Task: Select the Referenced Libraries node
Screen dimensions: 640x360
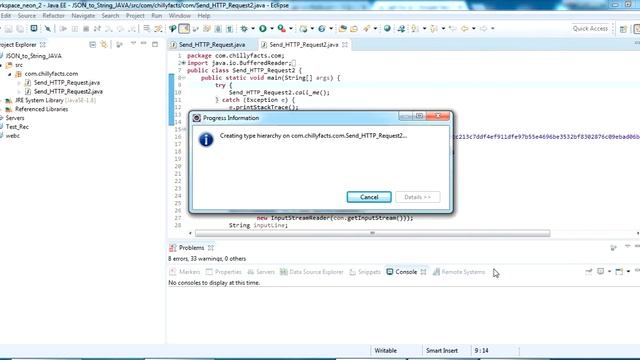Action: click(41, 109)
